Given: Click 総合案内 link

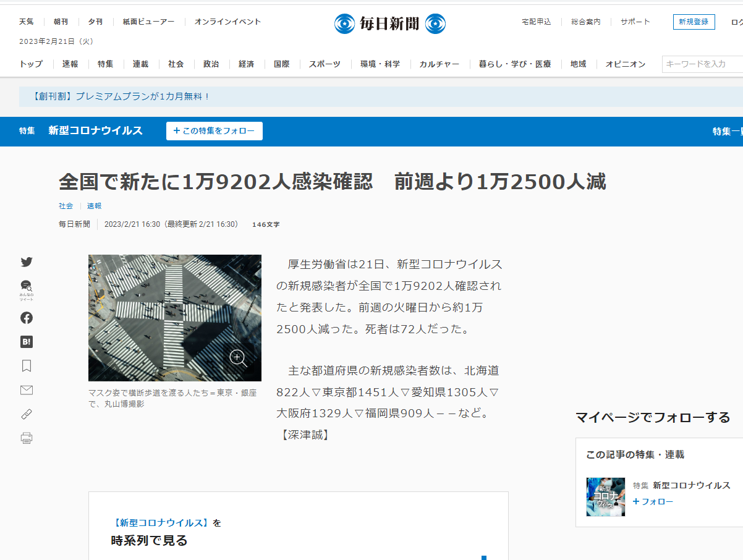Looking at the screenshot, I should [586, 22].
